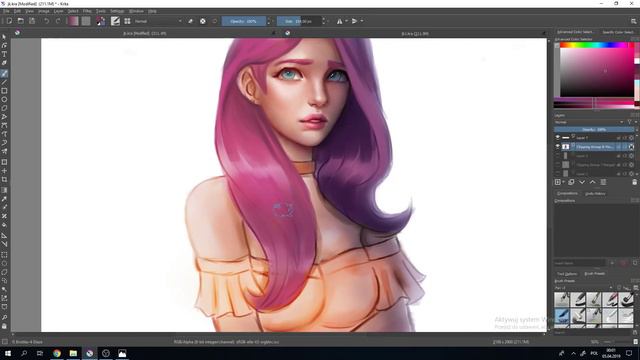
Task: Select the Line tool
Action: coord(4,82)
